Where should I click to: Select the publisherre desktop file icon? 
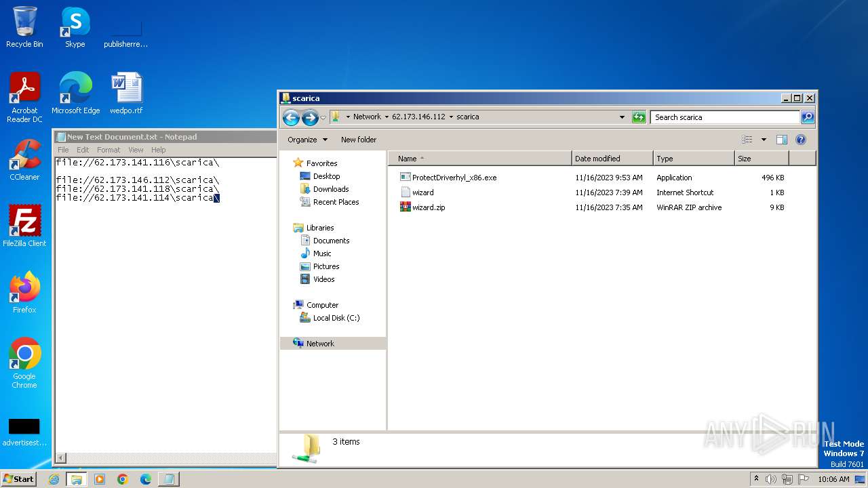click(125, 32)
